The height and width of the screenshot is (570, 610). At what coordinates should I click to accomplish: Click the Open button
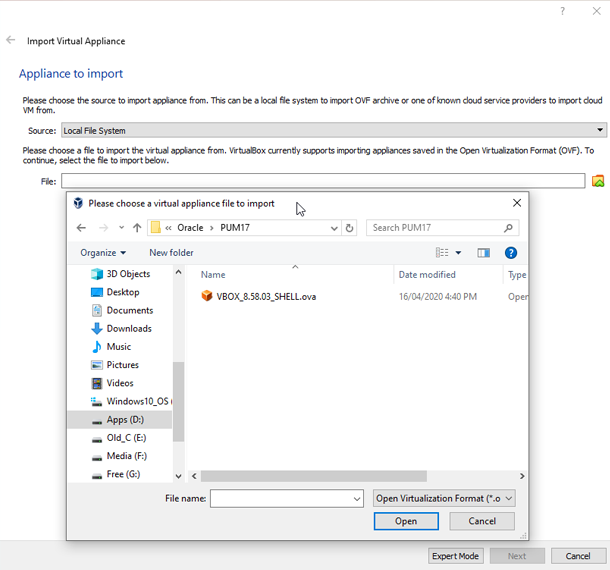(x=406, y=521)
